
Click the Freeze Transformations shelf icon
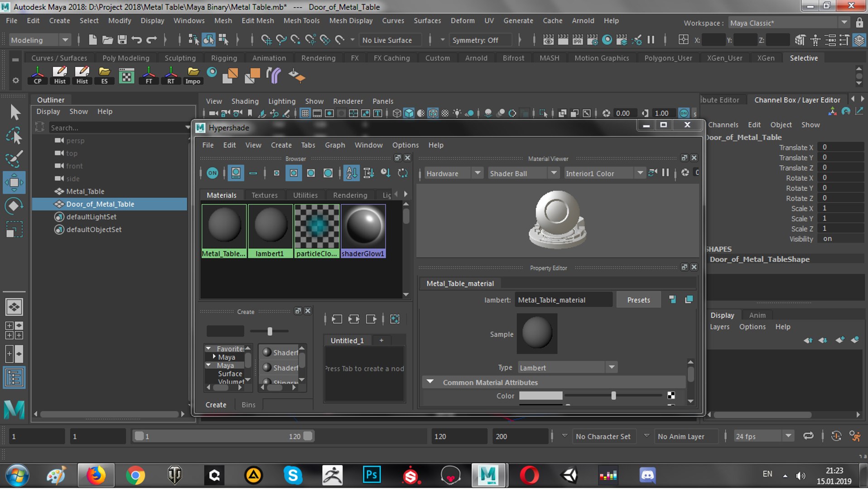[149, 76]
